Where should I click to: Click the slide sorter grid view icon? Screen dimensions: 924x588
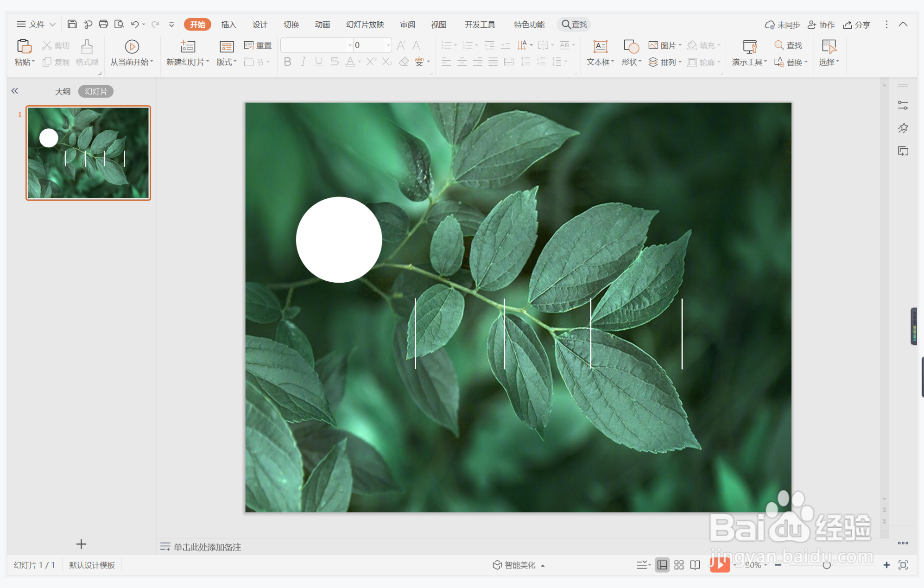679,565
